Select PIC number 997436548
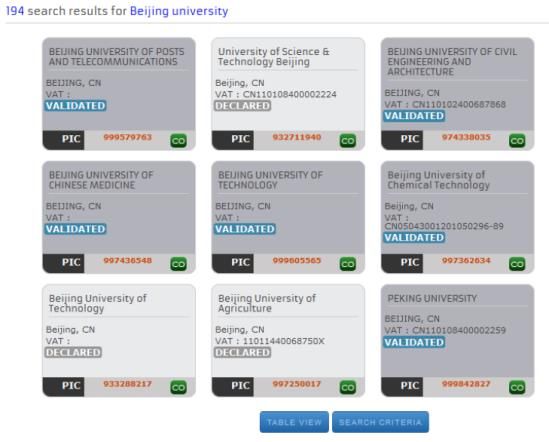 (127, 260)
